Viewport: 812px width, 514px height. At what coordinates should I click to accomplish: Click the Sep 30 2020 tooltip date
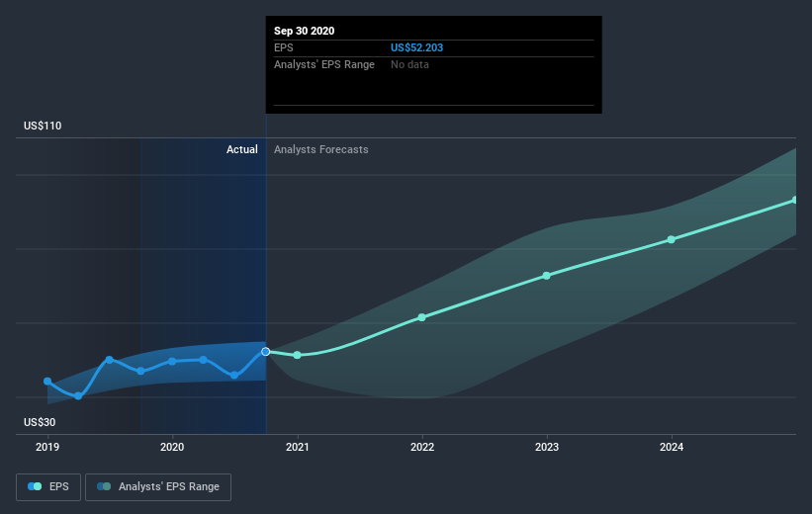304,31
